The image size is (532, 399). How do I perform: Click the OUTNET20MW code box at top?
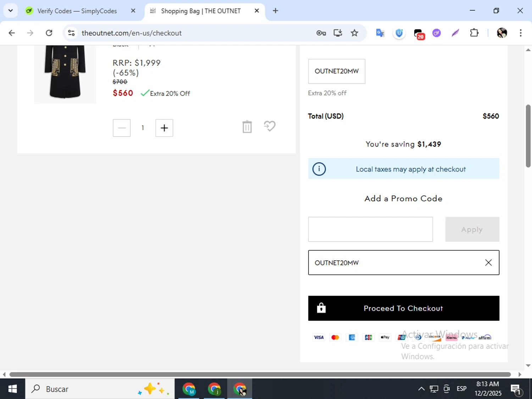(337, 71)
